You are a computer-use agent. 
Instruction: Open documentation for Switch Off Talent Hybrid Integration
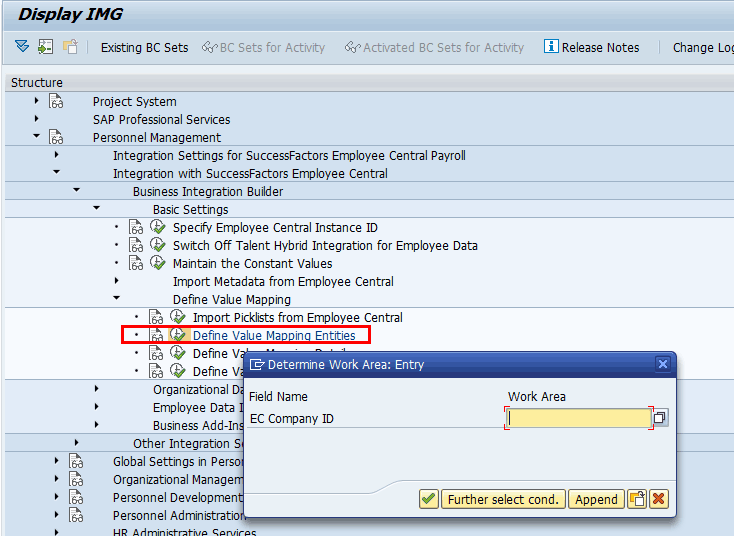pos(136,245)
